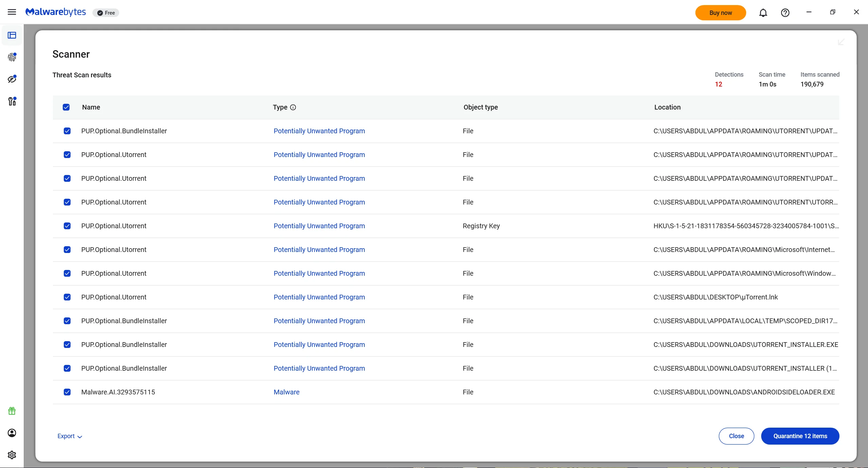Click the Buy now button
The height and width of the screenshot is (468, 868).
coord(720,13)
